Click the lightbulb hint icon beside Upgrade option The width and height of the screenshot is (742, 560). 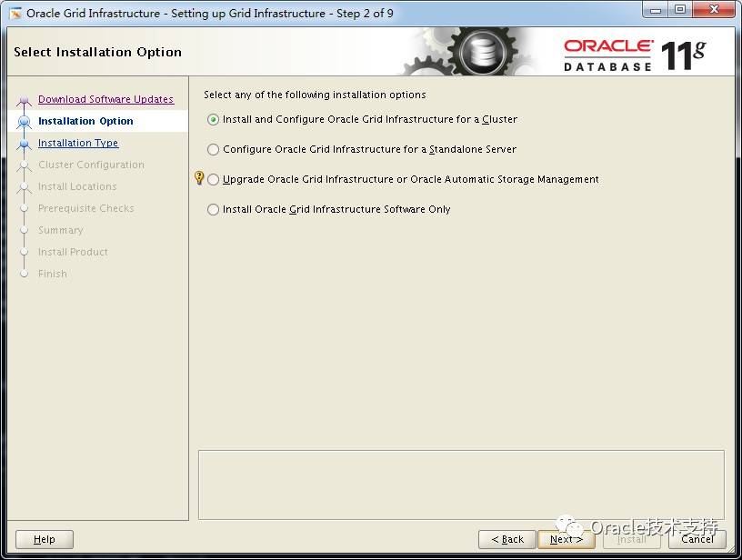coord(199,178)
